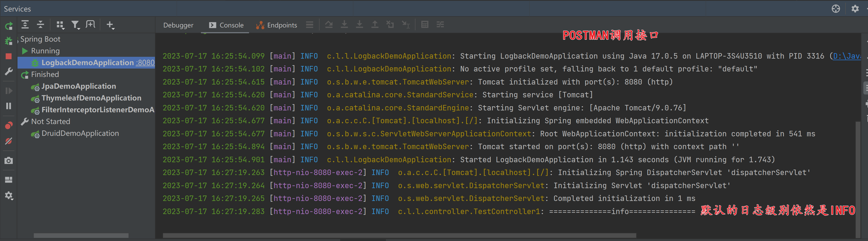Pause the program with the pause icon

pyautogui.click(x=9, y=106)
